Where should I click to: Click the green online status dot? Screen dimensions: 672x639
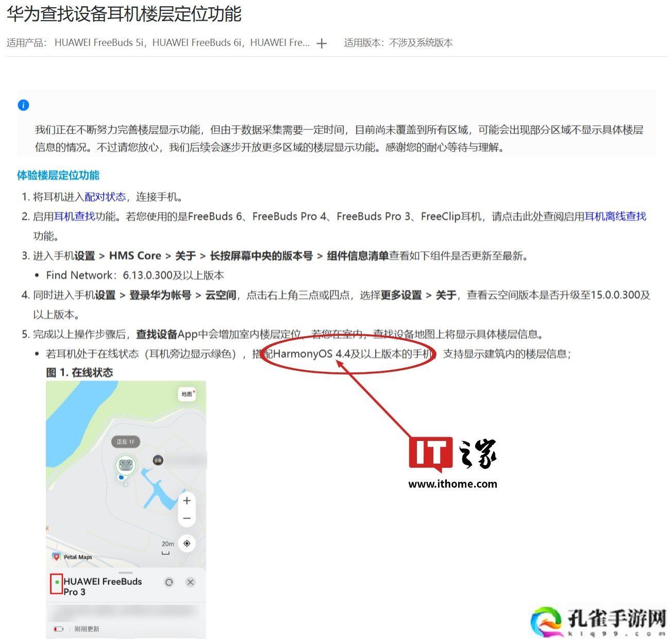tap(57, 582)
